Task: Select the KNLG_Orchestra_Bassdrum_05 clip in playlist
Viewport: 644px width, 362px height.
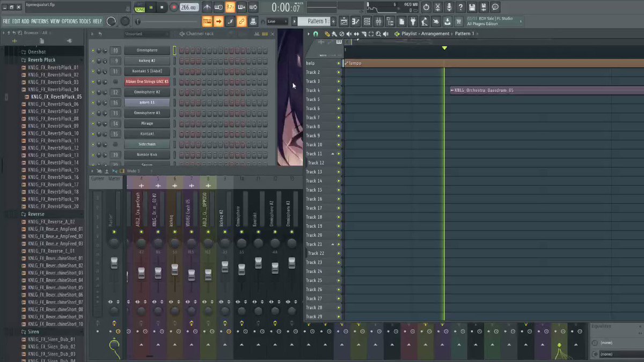Action: pos(547,90)
